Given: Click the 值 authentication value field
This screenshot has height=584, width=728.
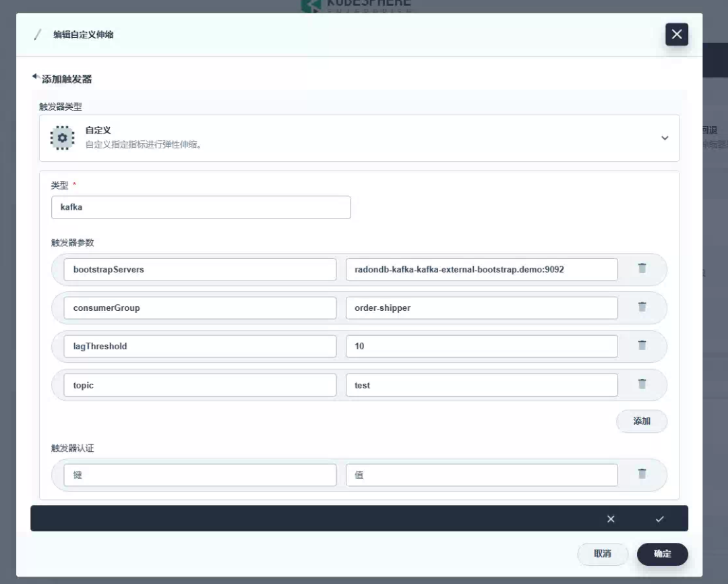Looking at the screenshot, I should pyautogui.click(x=481, y=475).
